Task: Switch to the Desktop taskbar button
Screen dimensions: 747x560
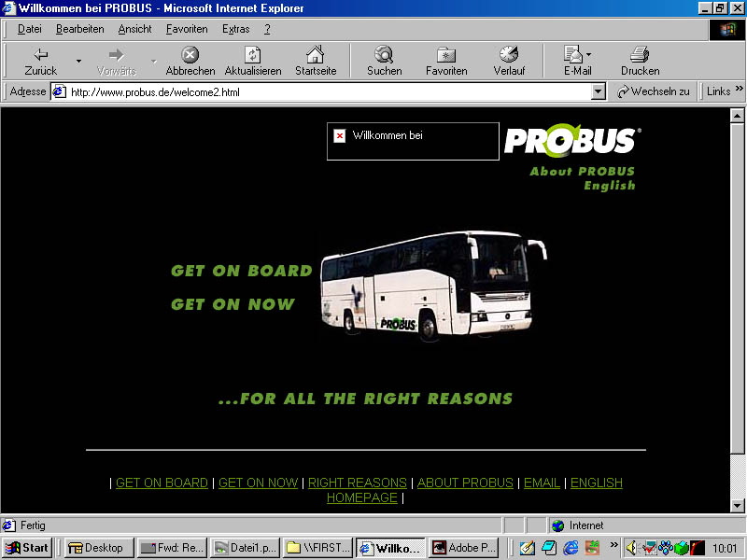Action: [x=99, y=548]
